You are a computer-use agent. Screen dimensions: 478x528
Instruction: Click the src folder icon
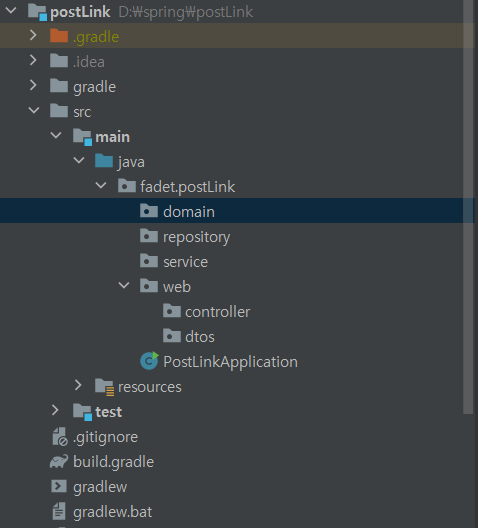[59, 110]
